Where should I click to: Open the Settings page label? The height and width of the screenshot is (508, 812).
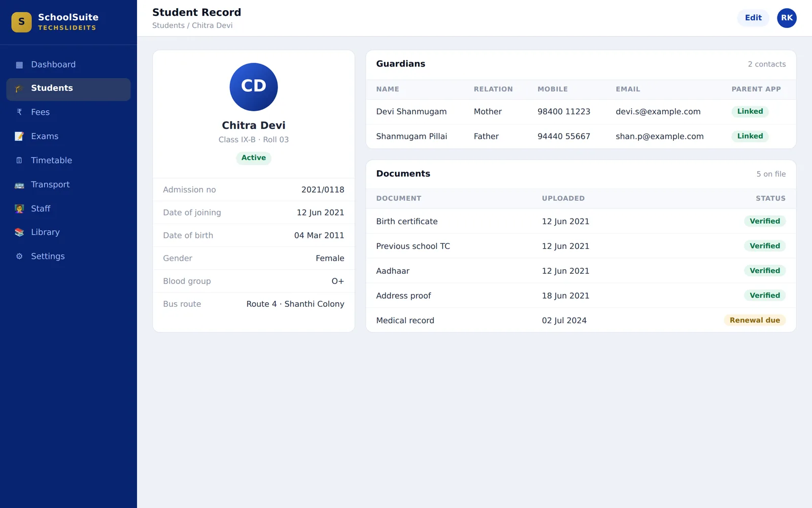pos(48,256)
